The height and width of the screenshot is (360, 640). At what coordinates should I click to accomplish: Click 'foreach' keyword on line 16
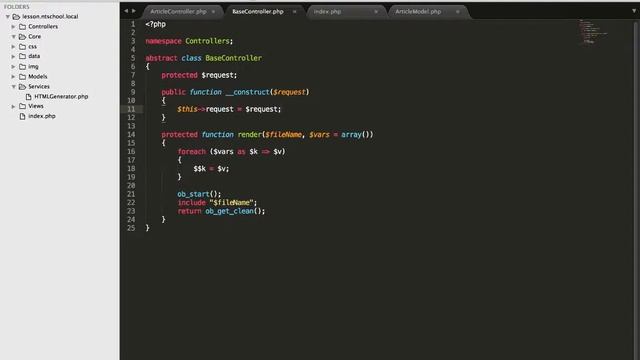click(191, 152)
